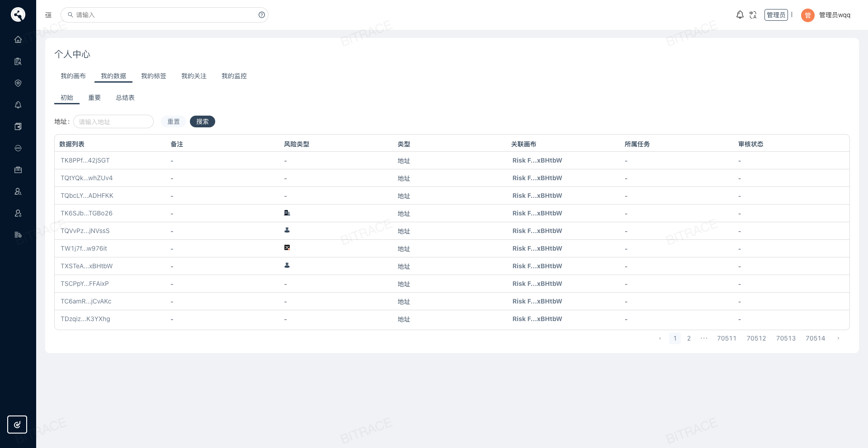Viewport: 868px width, 448px height.
Task: Click the orange user avatar
Action: pos(808,15)
